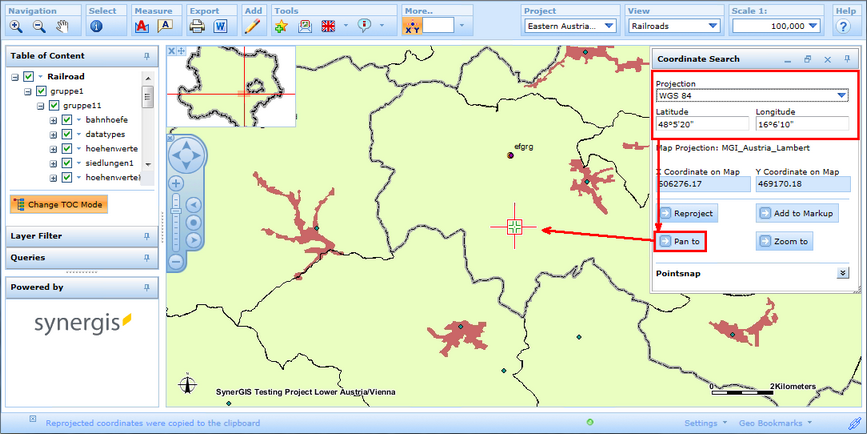Uncheck the Railroad layer checkbox
The image size is (867, 434).
pyautogui.click(x=29, y=77)
